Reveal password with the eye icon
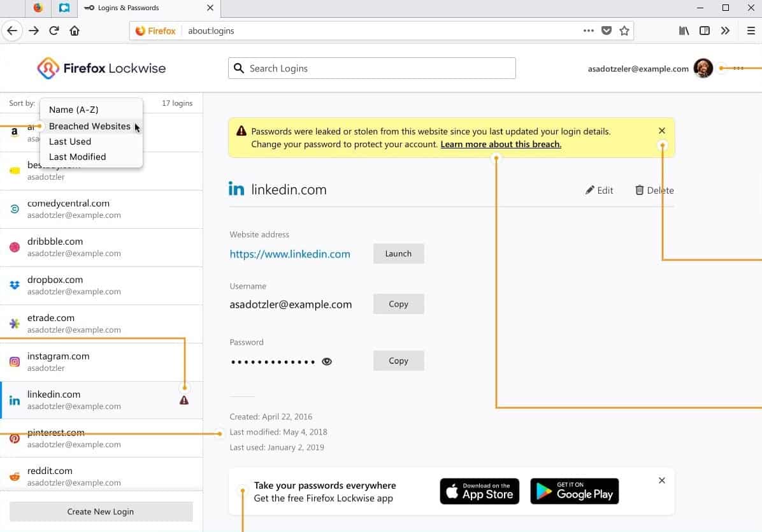 [327, 361]
